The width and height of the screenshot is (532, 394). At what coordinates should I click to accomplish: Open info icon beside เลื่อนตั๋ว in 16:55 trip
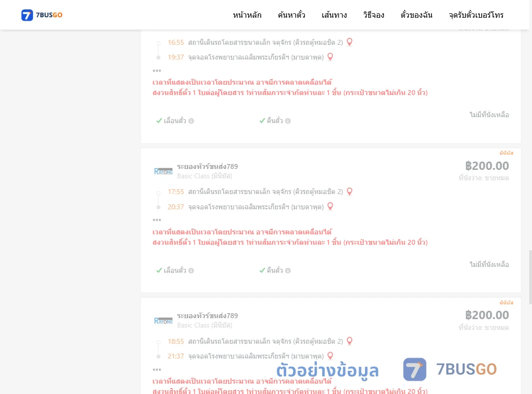pyautogui.click(x=191, y=121)
